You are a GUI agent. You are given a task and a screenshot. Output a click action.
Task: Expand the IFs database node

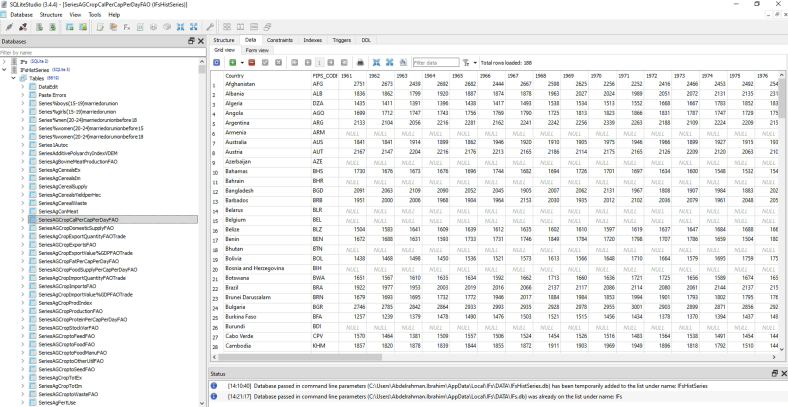5,61
